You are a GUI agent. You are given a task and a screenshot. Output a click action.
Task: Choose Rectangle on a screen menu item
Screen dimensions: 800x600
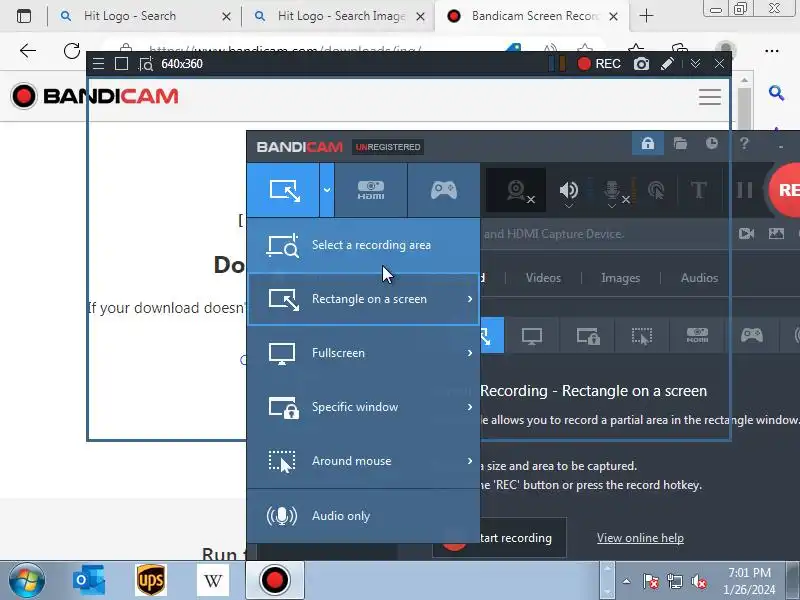363,299
